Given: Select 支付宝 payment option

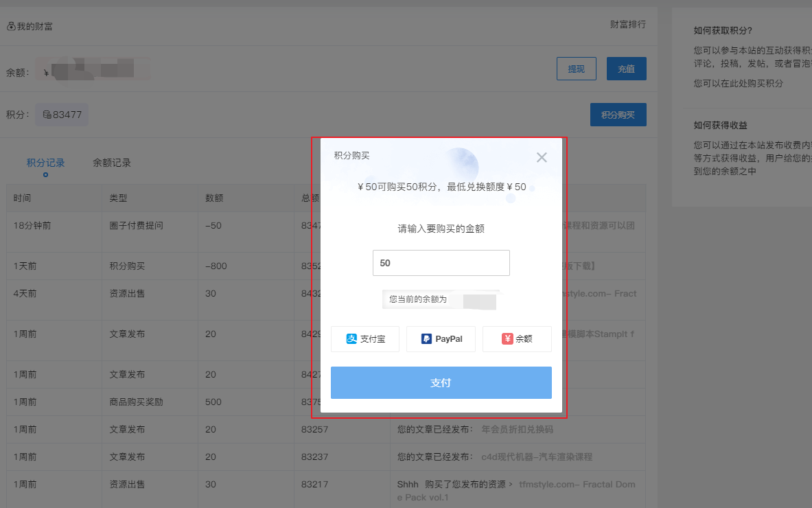Looking at the screenshot, I should [x=365, y=339].
